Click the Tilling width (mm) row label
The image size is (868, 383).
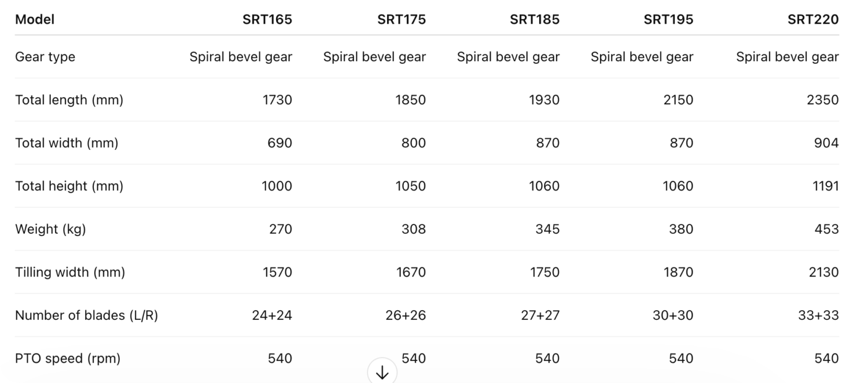pos(70,272)
